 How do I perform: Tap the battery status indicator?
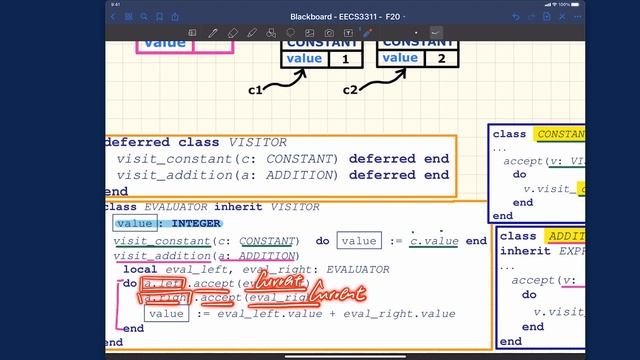pyautogui.click(x=575, y=4)
